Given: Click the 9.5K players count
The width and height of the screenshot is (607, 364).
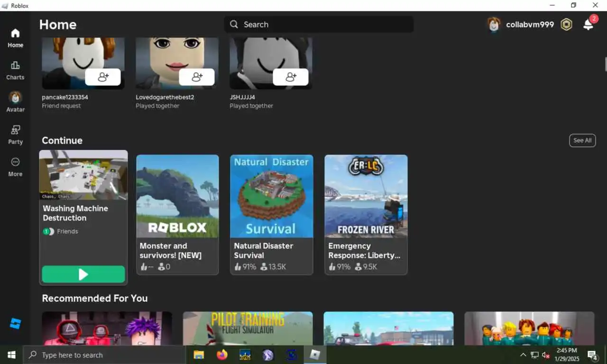Looking at the screenshot, I should [366, 267].
